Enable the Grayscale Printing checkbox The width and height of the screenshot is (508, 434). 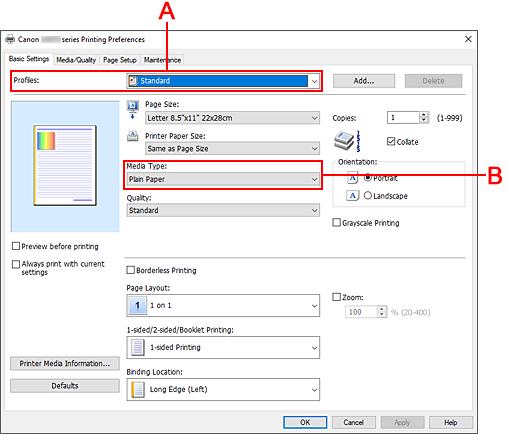337,223
